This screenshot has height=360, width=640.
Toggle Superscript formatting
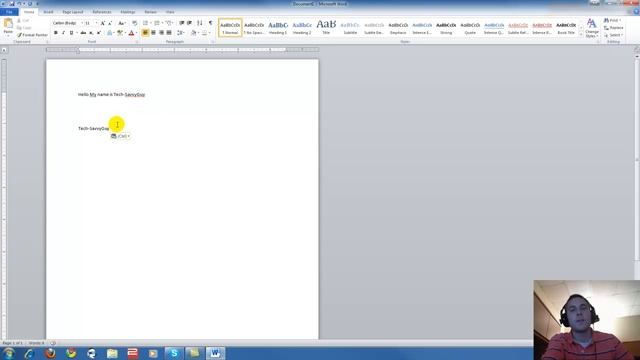[x=99, y=33]
